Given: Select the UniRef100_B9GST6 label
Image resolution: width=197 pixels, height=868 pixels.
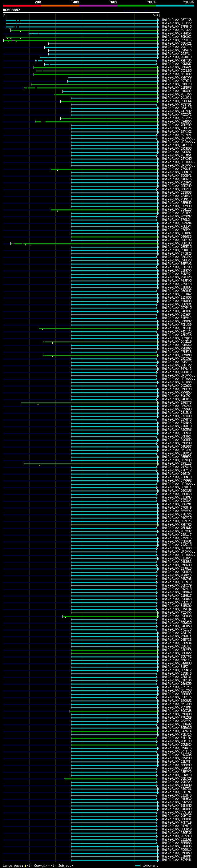Looking at the screenshot, I should [177, 403].
